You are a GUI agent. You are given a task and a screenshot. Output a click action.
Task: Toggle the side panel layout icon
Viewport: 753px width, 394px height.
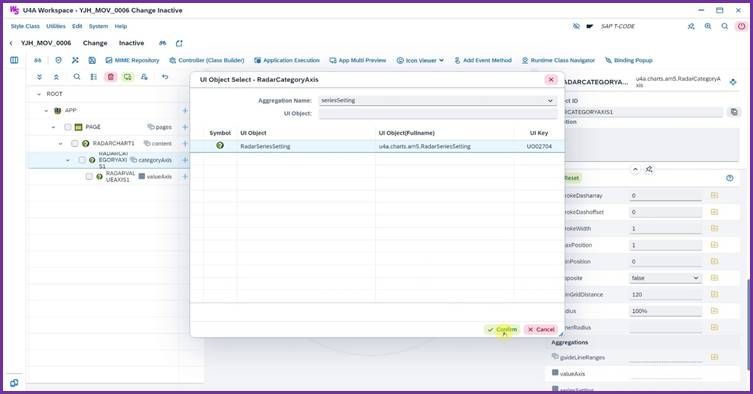(14, 60)
